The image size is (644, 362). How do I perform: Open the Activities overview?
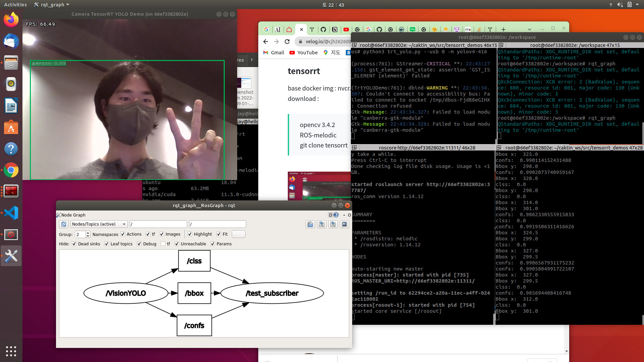pos(15,5)
